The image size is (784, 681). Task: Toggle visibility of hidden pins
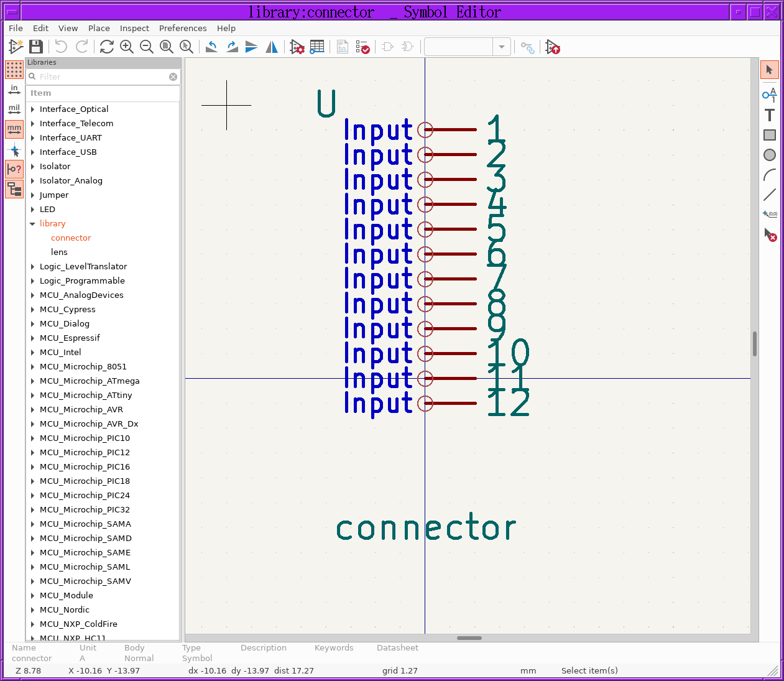point(14,169)
